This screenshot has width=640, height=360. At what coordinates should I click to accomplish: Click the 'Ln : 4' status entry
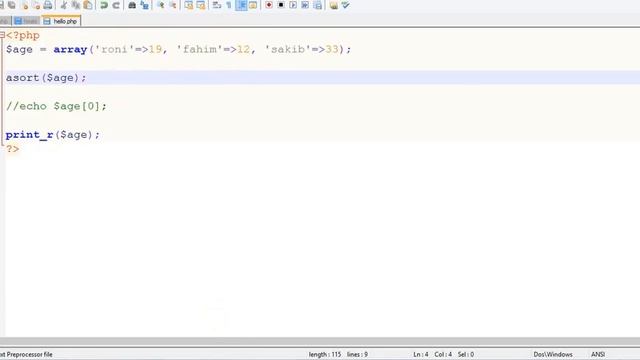tap(420, 354)
